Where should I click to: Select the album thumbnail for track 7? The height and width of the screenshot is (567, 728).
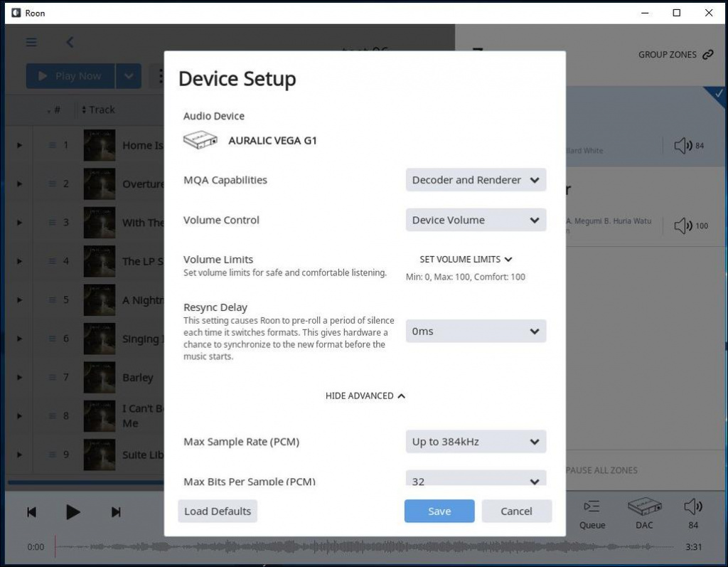click(x=100, y=377)
